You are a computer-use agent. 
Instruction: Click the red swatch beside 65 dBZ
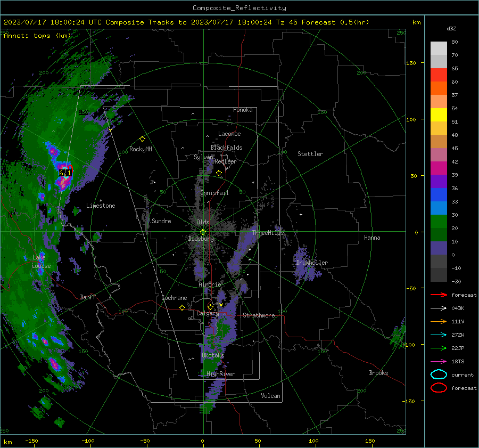pos(439,75)
